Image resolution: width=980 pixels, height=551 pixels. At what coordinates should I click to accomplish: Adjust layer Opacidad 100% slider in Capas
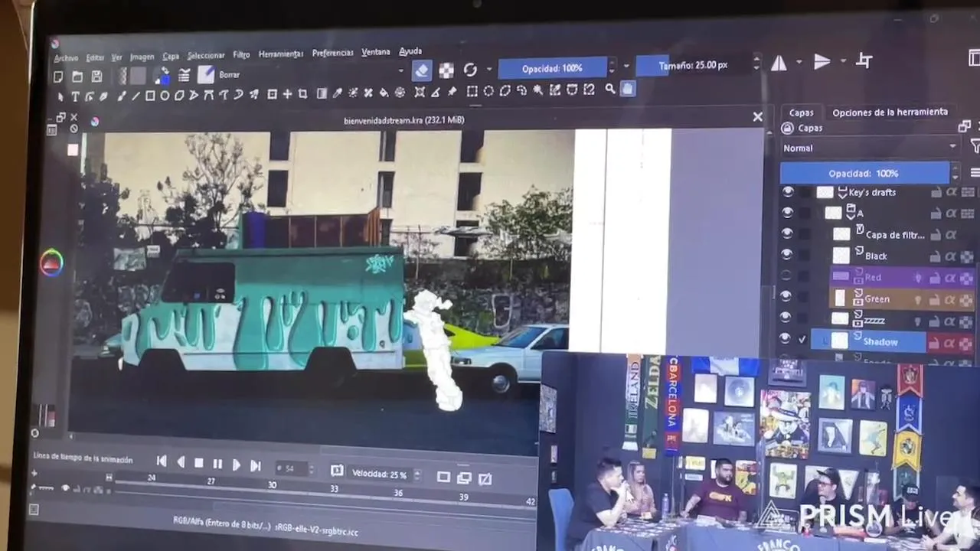click(x=864, y=173)
